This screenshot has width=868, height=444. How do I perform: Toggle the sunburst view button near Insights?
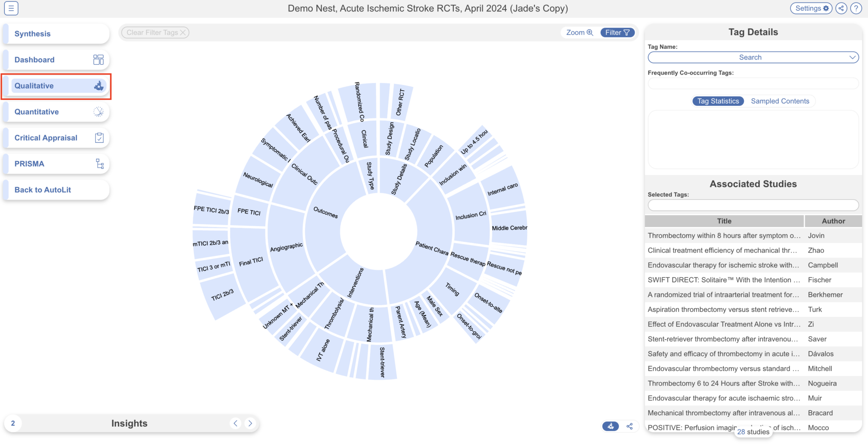[610, 426]
